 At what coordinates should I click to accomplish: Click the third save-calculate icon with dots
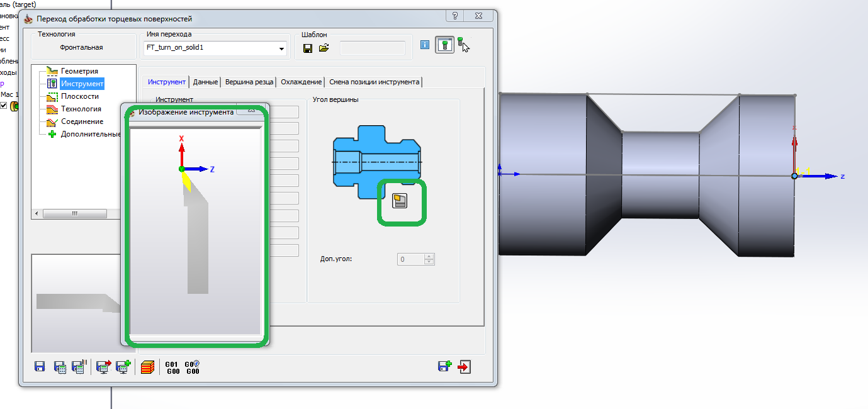click(79, 367)
